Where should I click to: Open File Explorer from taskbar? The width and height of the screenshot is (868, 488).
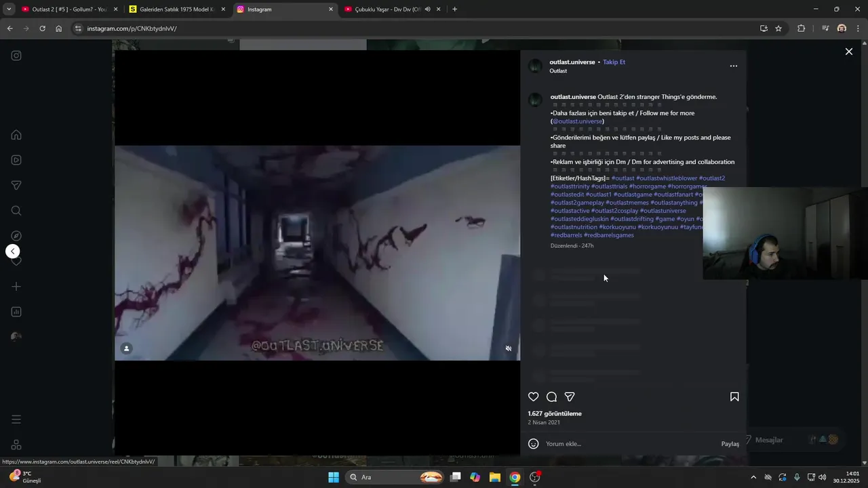coord(495,477)
